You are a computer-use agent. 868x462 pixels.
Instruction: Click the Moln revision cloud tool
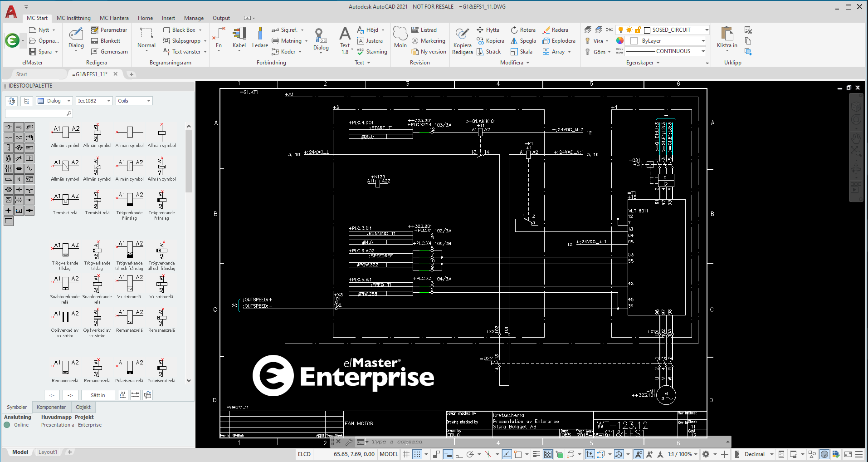click(400, 38)
